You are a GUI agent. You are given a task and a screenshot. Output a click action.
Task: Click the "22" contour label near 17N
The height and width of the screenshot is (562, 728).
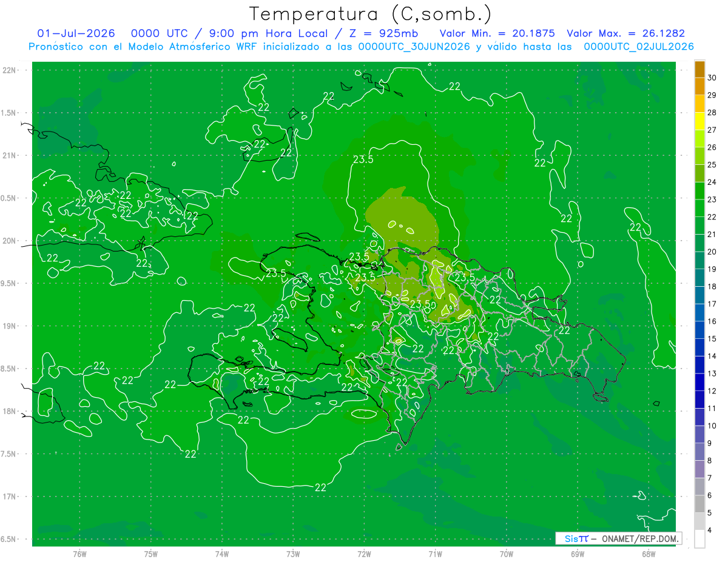321,487
